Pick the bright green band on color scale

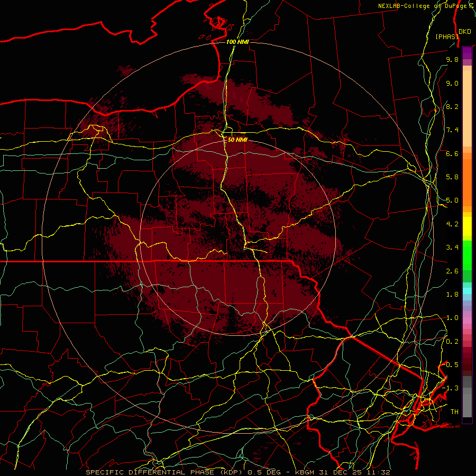tap(467, 255)
